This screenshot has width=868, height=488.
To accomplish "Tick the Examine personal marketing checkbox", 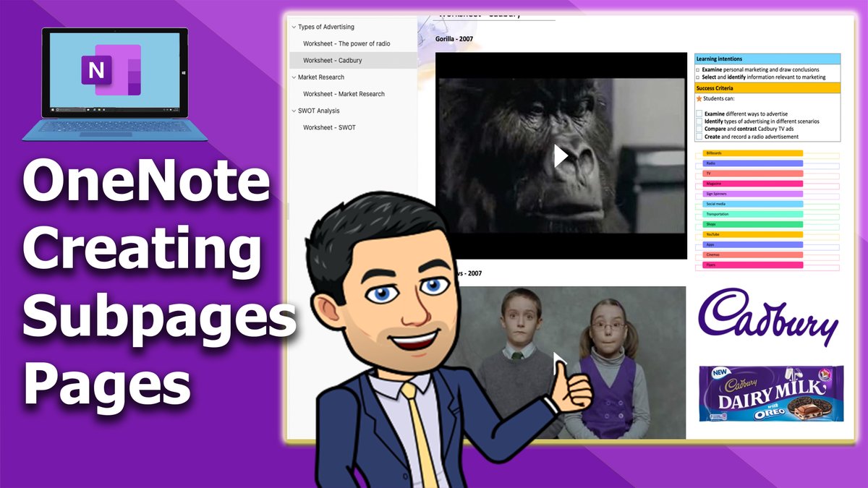I will [x=698, y=69].
